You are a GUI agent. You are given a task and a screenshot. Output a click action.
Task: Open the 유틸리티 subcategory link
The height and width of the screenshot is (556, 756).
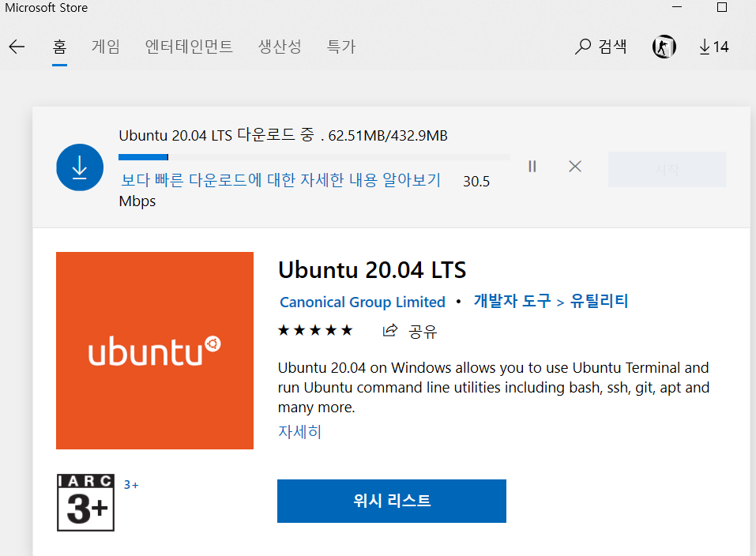(599, 302)
